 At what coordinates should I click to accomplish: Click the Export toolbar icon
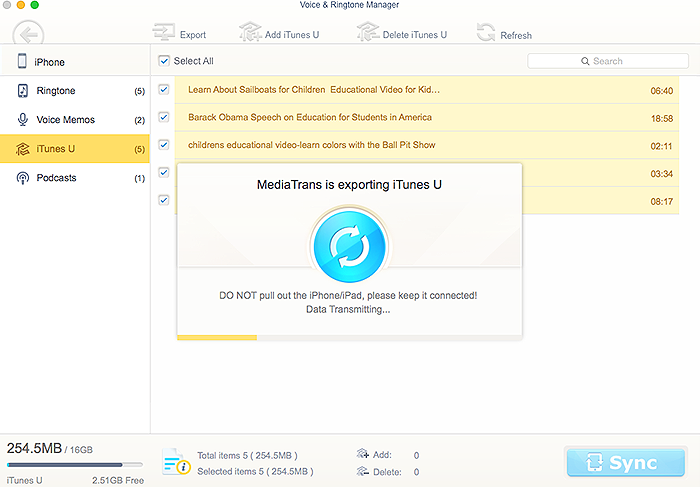coord(163,33)
